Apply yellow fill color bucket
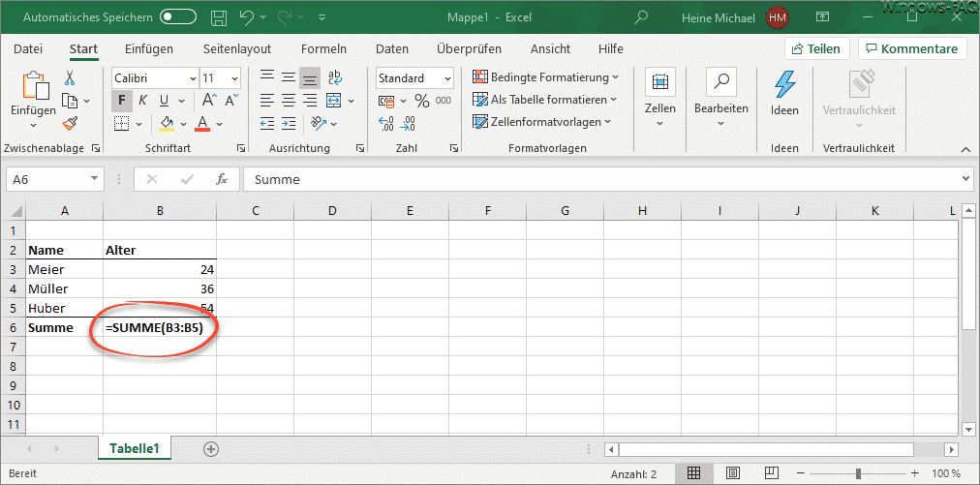The width and height of the screenshot is (980, 485). (x=167, y=123)
